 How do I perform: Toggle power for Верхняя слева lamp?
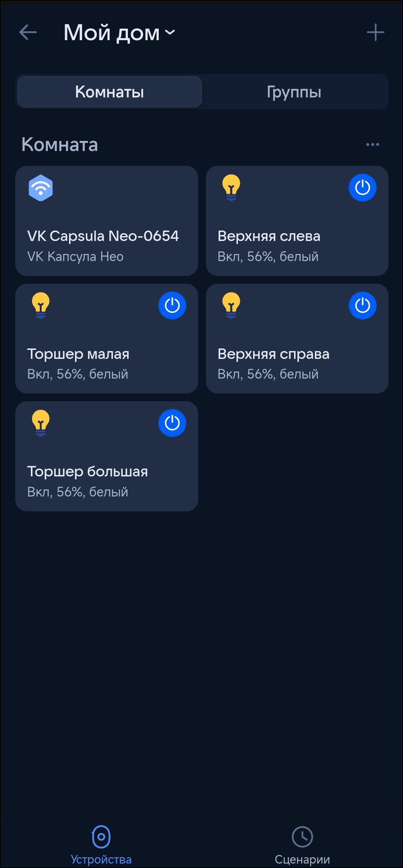[362, 187]
